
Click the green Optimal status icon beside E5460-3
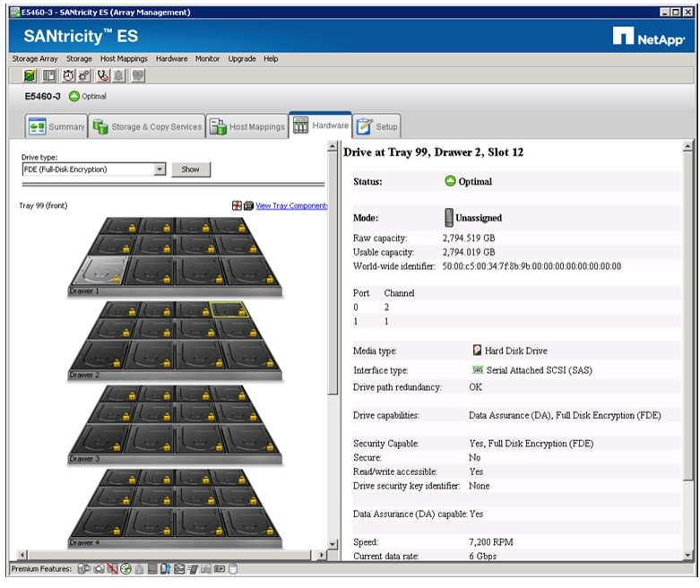74,96
